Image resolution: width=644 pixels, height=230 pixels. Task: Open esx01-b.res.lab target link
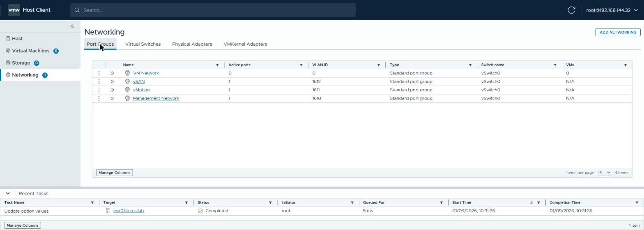[129, 211]
